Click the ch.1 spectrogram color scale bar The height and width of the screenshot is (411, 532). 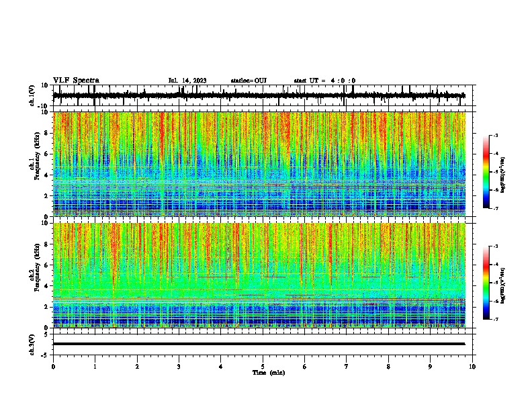(486, 172)
